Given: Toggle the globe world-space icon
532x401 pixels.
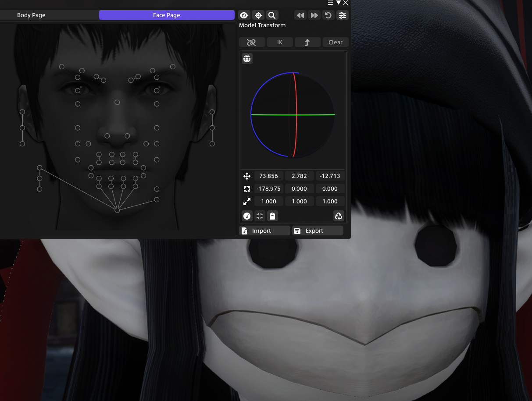Looking at the screenshot, I should [x=247, y=59].
